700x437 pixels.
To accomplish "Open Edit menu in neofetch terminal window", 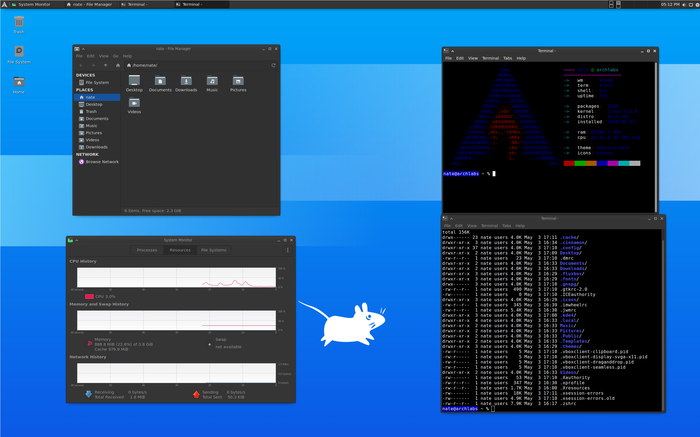I will coord(460,58).
